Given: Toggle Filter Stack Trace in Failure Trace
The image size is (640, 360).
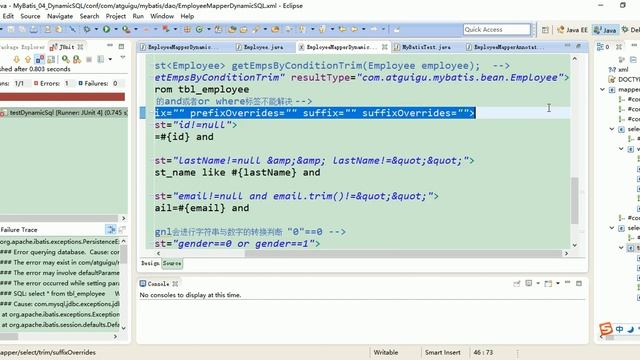Looking at the screenshot, I should pos(111,229).
